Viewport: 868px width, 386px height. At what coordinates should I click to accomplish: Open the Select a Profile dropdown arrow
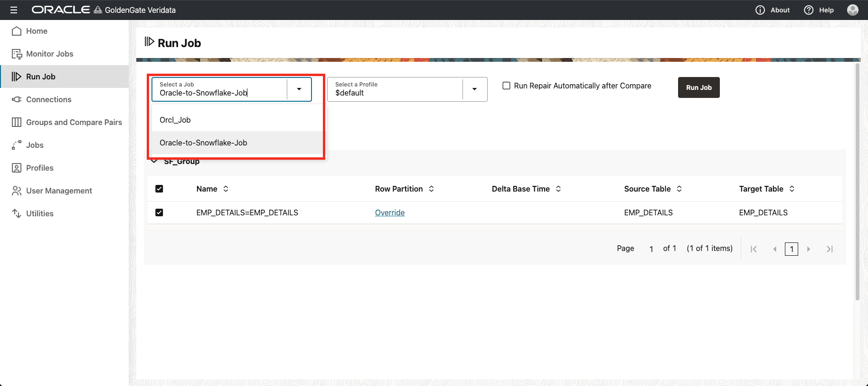474,89
